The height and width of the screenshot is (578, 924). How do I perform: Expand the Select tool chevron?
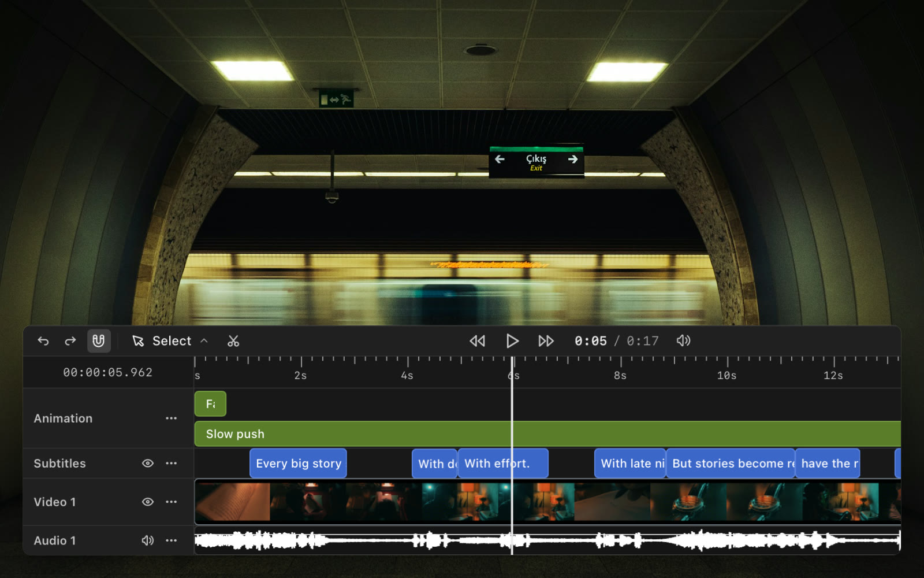(x=204, y=341)
